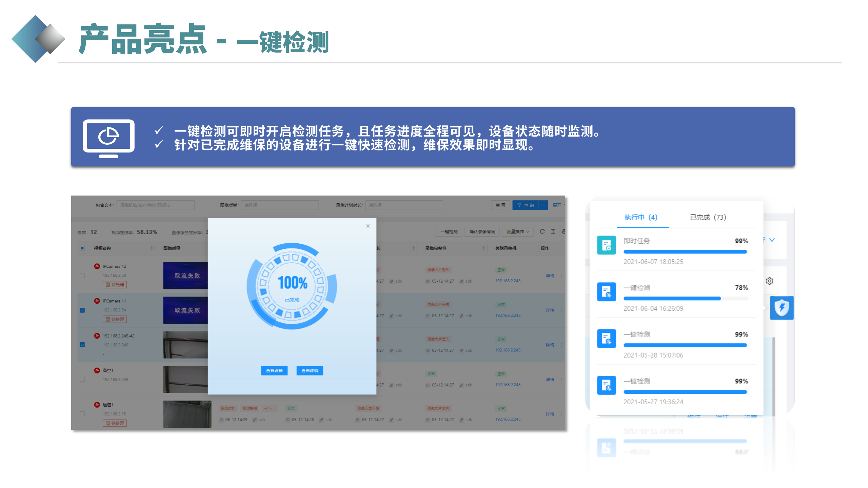Click the 即时任务 task icon in the panel
Image resolution: width=868 pixels, height=488 pixels.
click(x=607, y=245)
